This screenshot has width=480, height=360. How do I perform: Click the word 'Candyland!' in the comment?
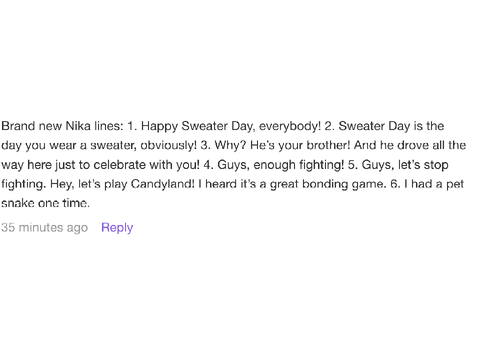pyautogui.click(x=163, y=184)
